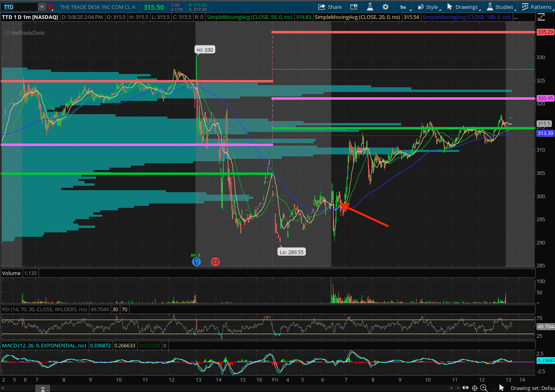The height and width of the screenshot is (392, 555).
Task: Click the Hi: 330 bubble label
Action: click(205, 50)
